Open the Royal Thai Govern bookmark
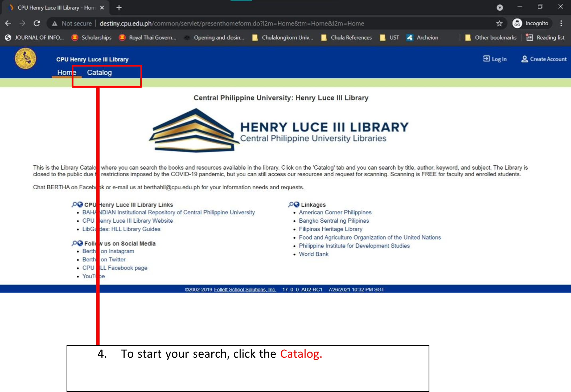Screen dimensions: 571x392 coord(147,38)
